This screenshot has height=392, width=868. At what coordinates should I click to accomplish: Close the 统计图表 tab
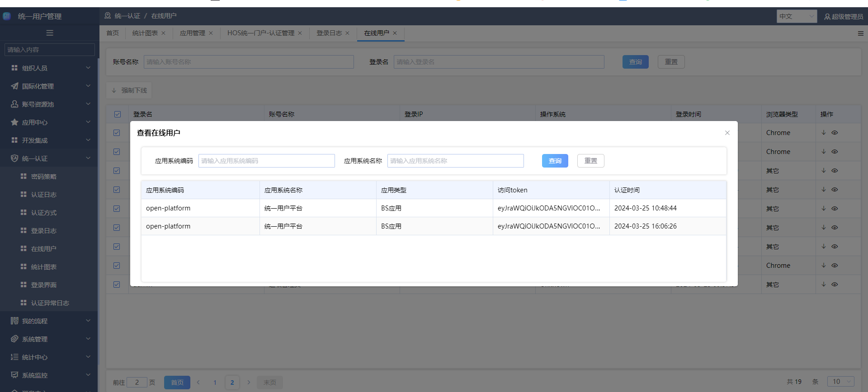pos(164,33)
